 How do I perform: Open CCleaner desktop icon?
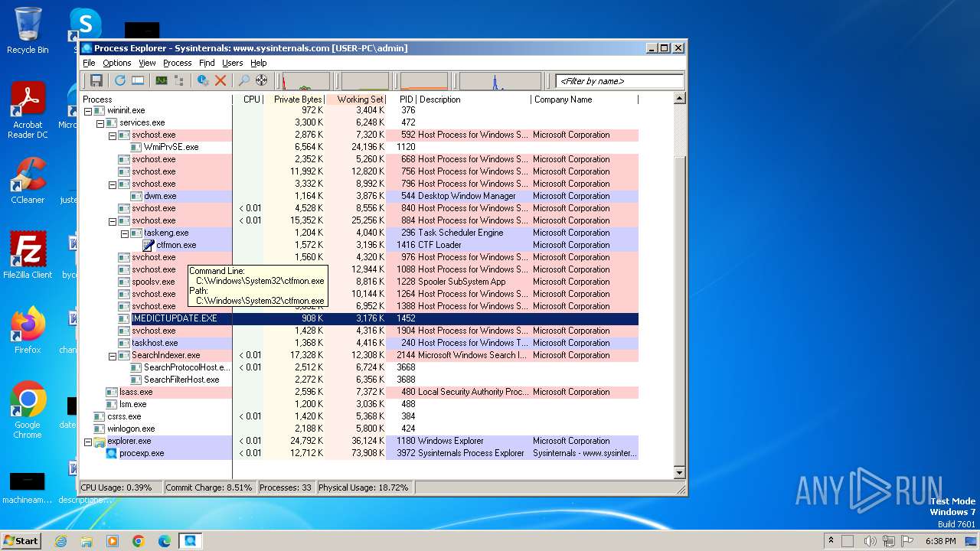pyautogui.click(x=28, y=181)
